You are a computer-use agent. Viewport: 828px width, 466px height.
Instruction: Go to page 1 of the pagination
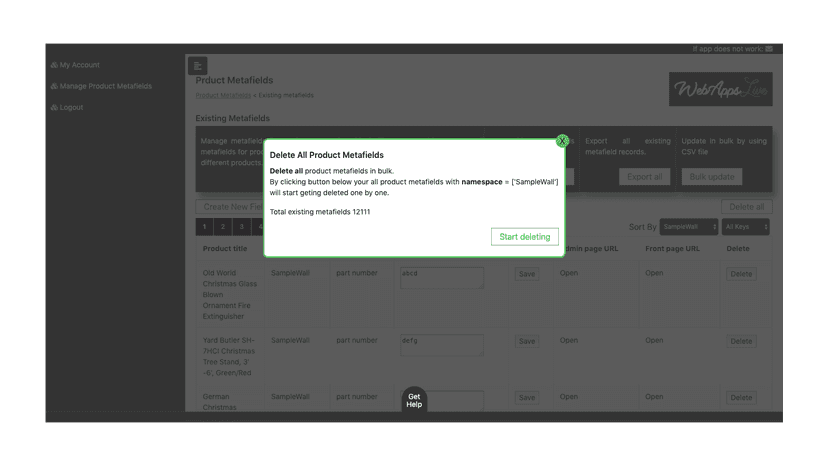pos(204,227)
